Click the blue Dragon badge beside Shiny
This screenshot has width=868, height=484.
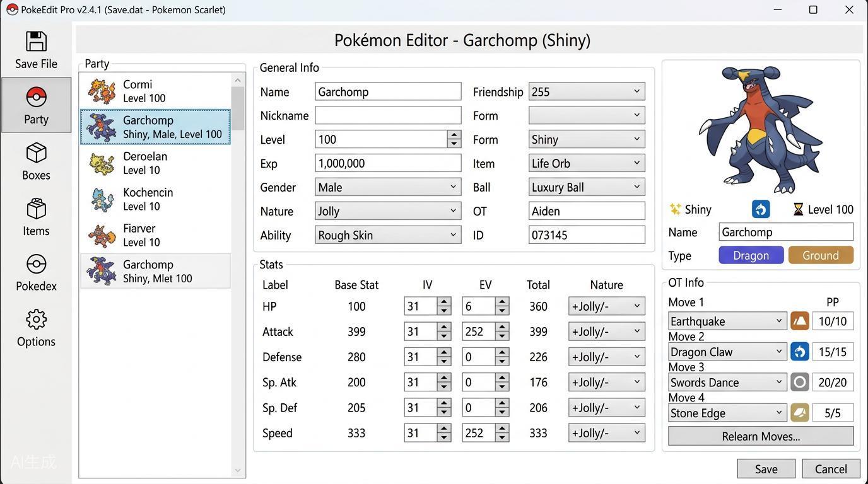(761, 209)
